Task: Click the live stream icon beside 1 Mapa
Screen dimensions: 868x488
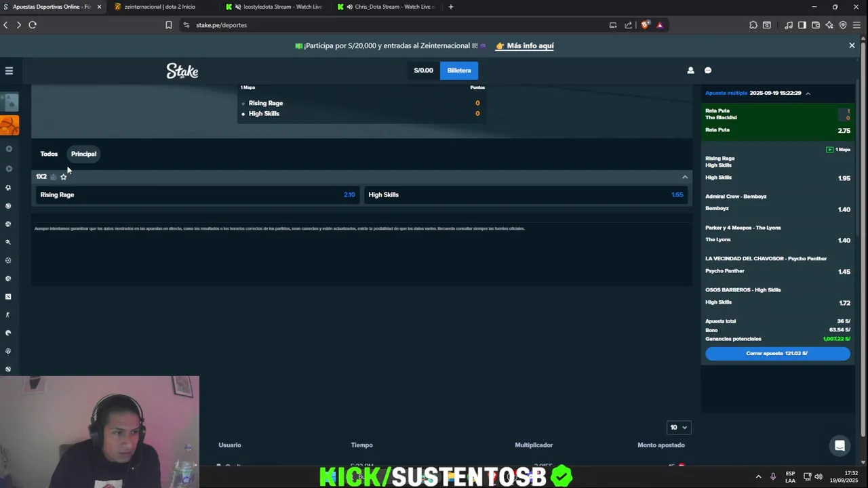Action: click(x=829, y=150)
